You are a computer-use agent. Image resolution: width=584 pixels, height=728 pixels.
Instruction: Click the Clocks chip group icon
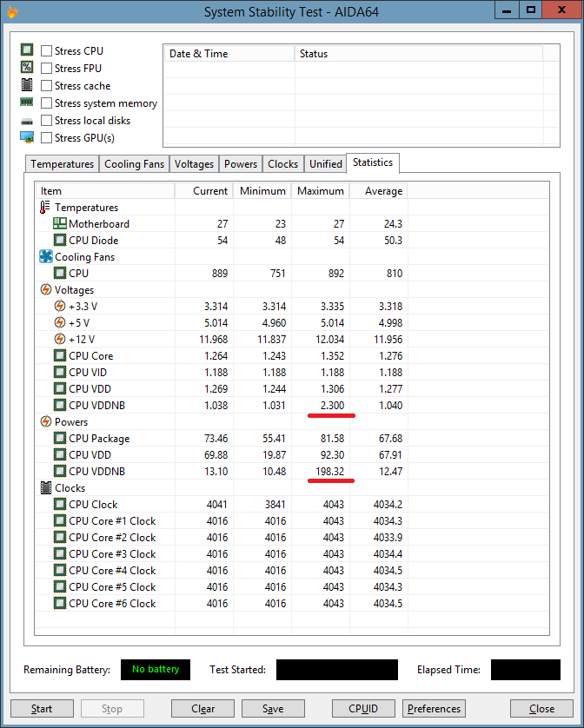click(45, 487)
